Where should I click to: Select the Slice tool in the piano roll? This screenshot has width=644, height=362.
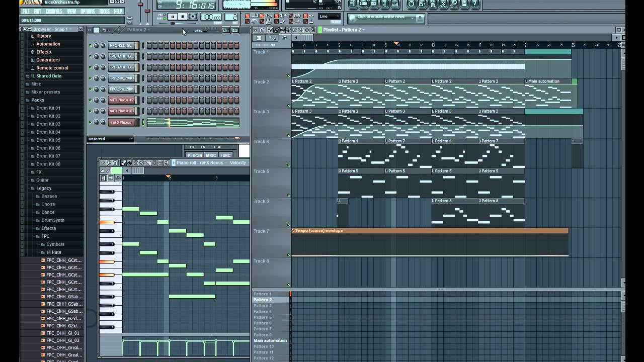[148, 163]
